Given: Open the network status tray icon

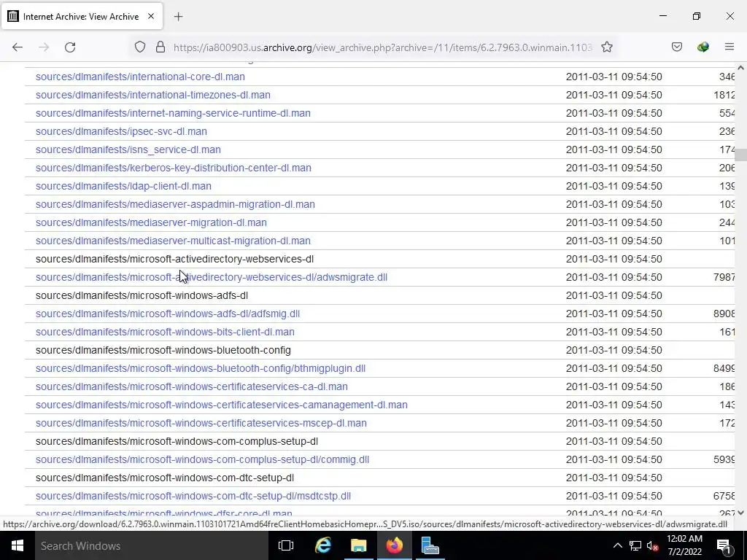Looking at the screenshot, I should pyautogui.click(x=635, y=545).
